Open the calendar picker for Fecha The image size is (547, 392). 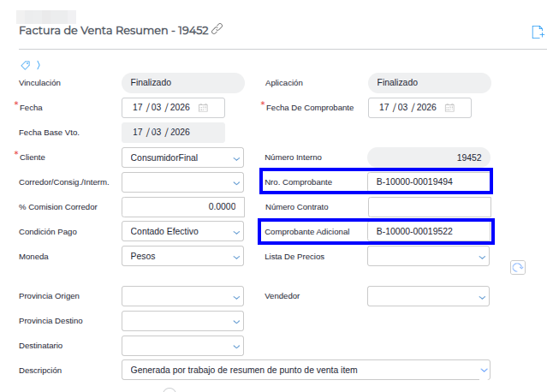click(x=203, y=108)
